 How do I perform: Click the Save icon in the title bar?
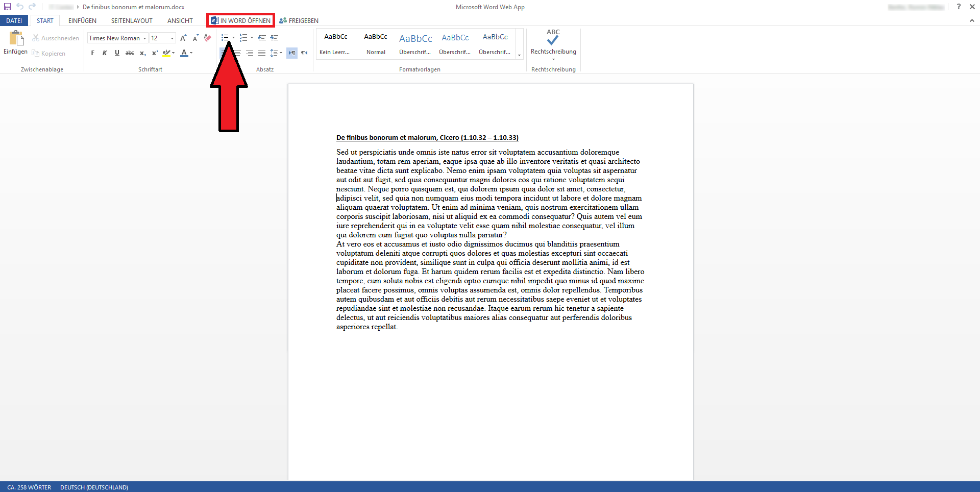click(8, 7)
